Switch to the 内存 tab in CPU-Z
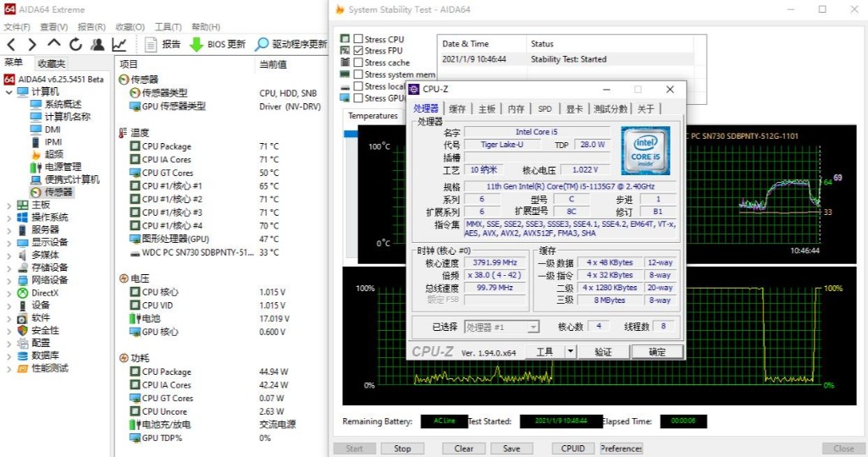The height and width of the screenshot is (457, 868). pyautogui.click(x=516, y=109)
